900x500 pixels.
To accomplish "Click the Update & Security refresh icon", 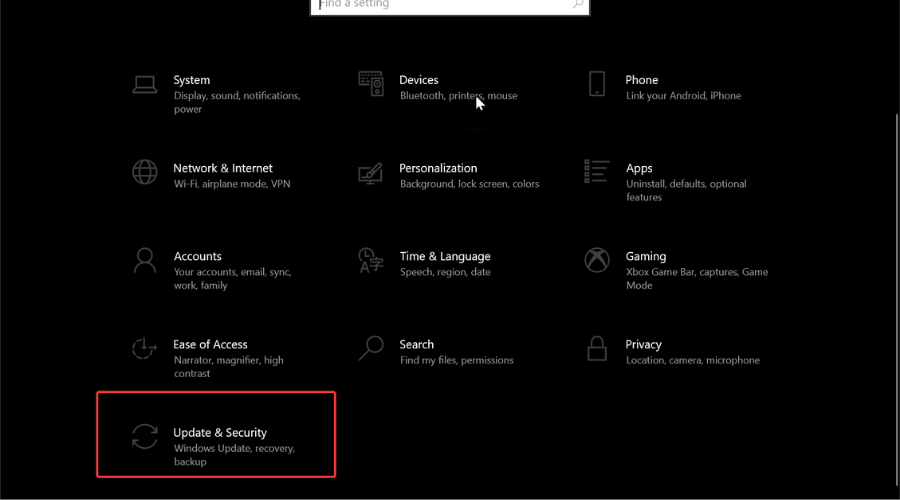I will [145, 436].
